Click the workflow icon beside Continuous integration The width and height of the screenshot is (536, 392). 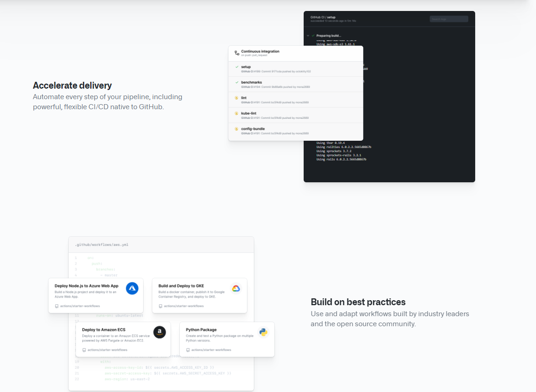[237, 53]
